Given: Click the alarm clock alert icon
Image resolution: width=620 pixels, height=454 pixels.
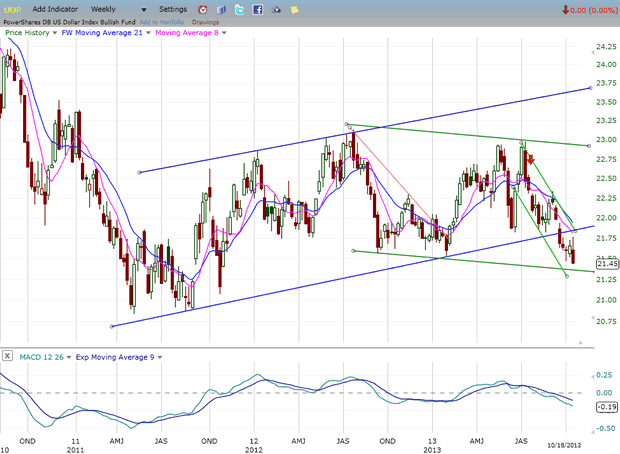Looking at the screenshot, I should (203, 9).
